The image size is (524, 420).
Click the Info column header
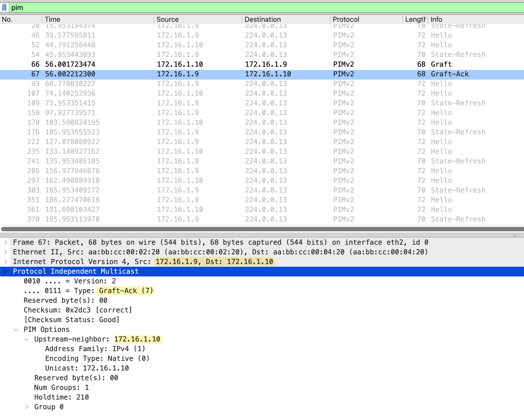coord(436,19)
